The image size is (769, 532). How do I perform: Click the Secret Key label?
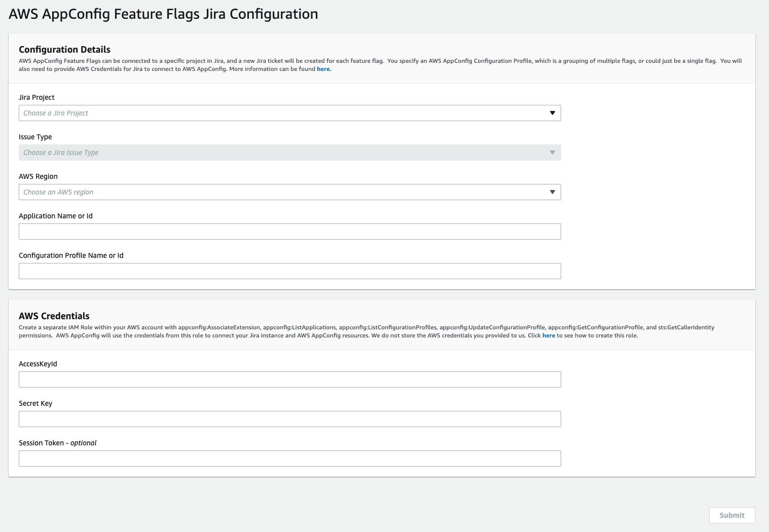[x=35, y=403]
